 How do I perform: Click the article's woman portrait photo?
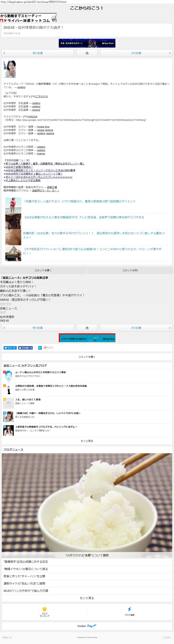(x=10, y=69)
